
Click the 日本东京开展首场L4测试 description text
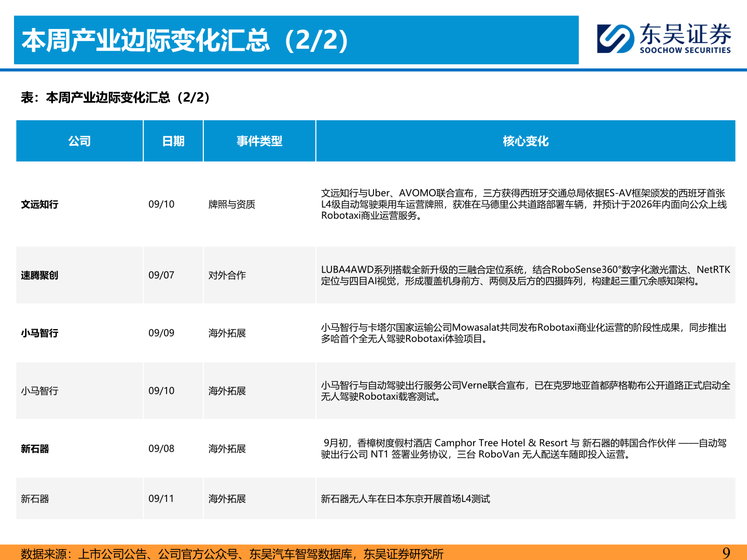[x=406, y=499]
